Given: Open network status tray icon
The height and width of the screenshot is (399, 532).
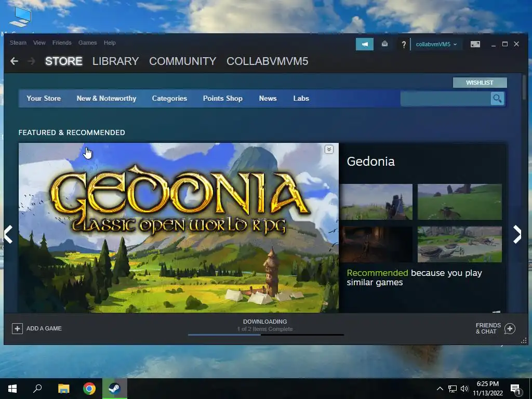Looking at the screenshot, I should point(453,389).
